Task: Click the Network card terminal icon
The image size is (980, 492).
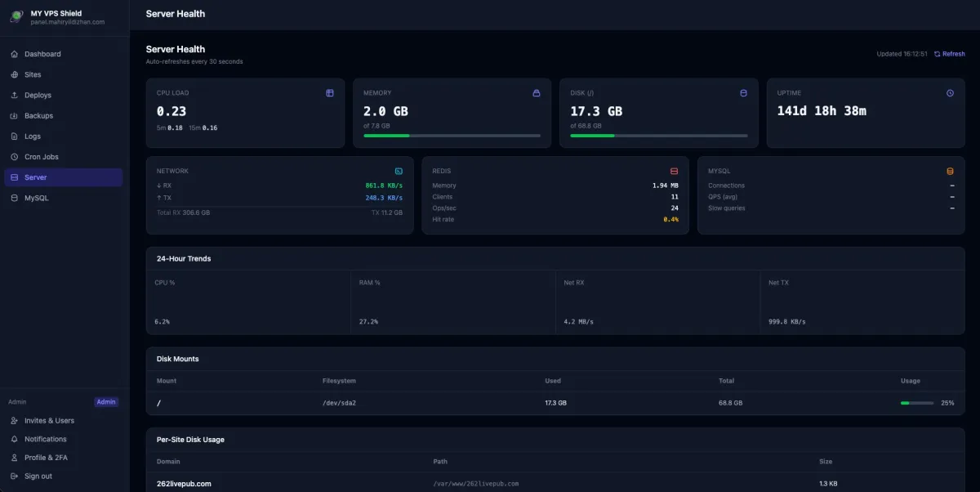Action: [x=399, y=172]
